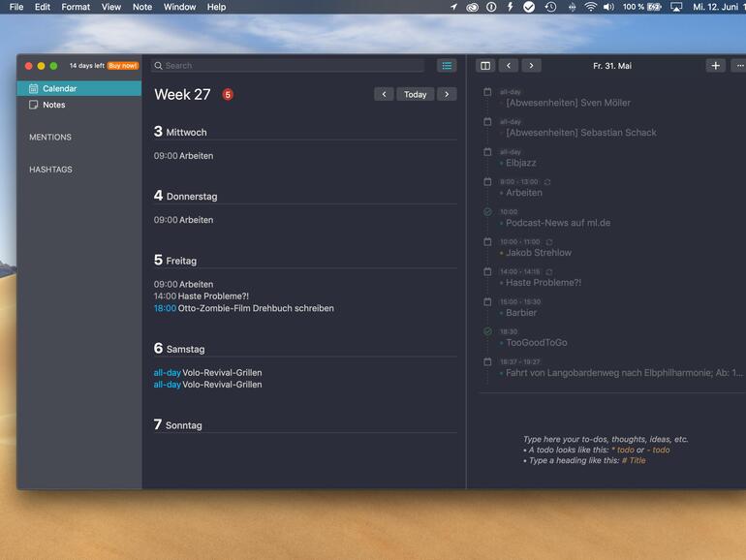Open the Edit menu

click(43, 7)
